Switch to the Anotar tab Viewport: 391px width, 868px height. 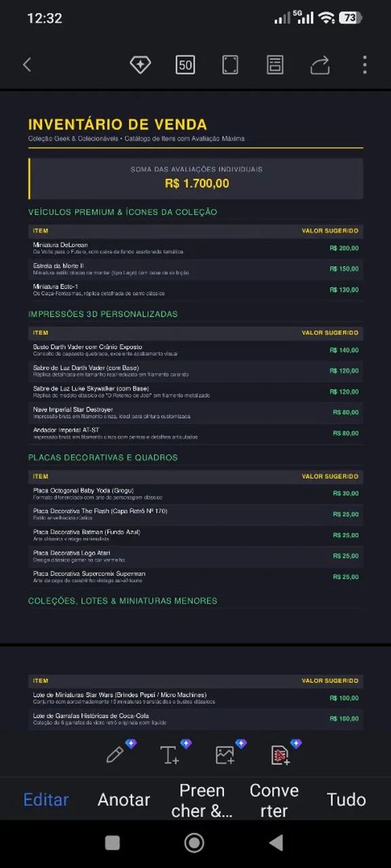coord(124,800)
